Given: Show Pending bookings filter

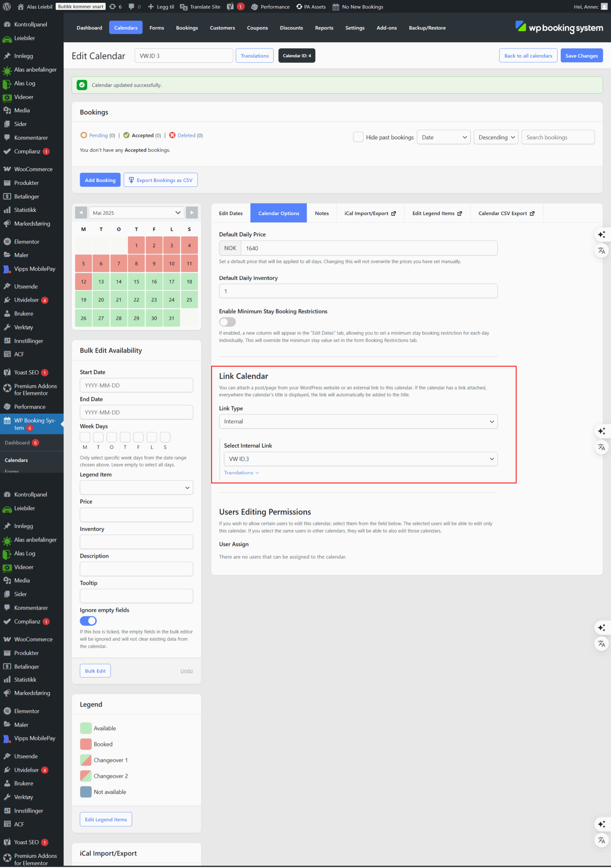Looking at the screenshot, I should 98,135.
